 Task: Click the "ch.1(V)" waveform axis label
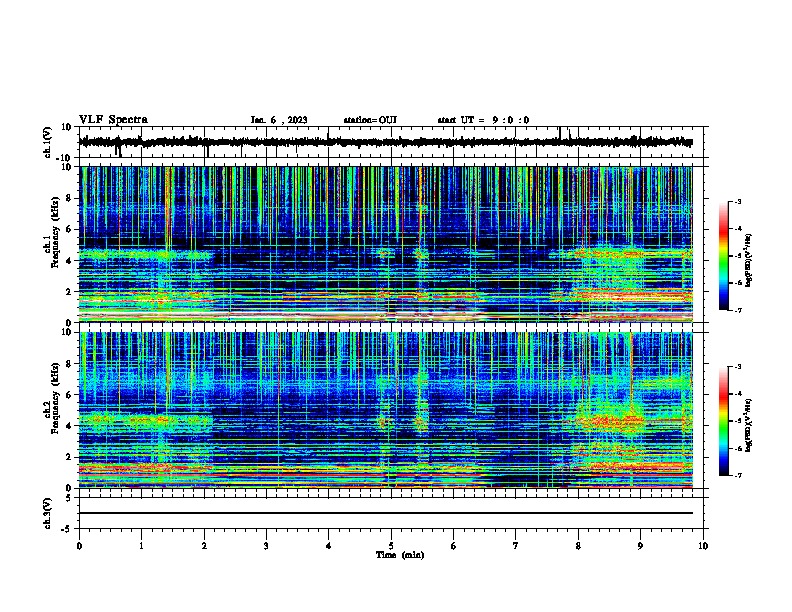click(x=47, y=142)
